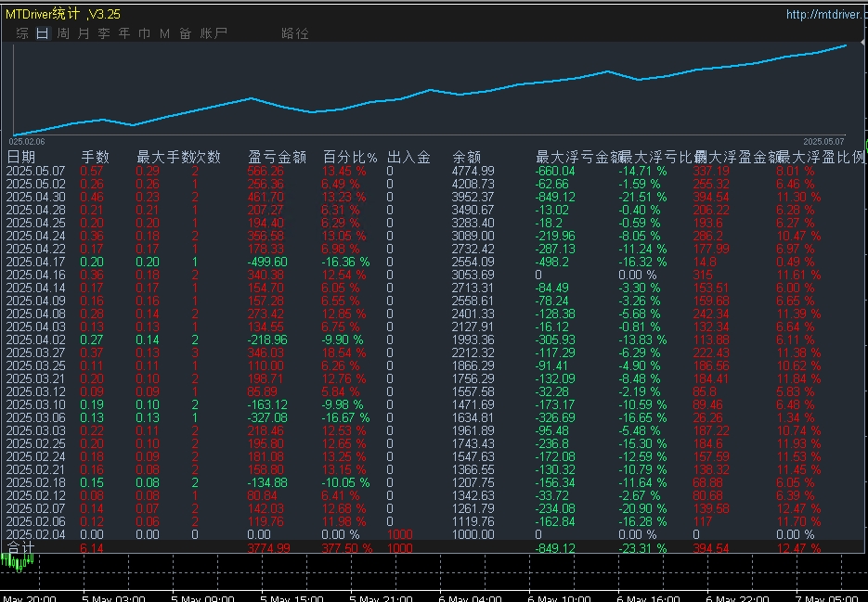Click the 2025.05.07 chart end date label
The image size is (868, 602).
click(x=824, y=142)
